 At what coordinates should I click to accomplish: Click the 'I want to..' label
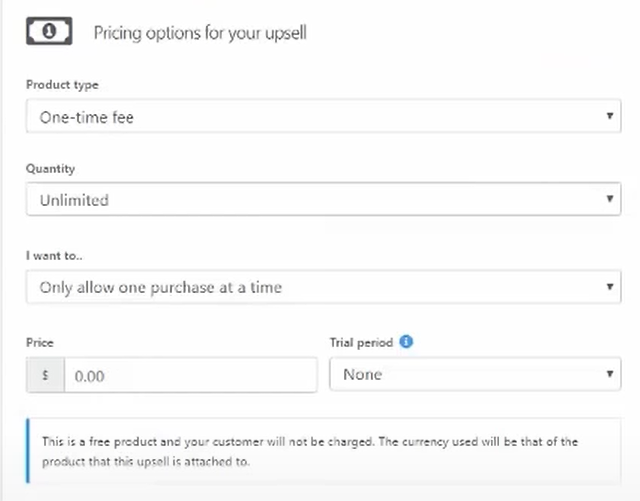pyautogui.click(x=54, y=256)
